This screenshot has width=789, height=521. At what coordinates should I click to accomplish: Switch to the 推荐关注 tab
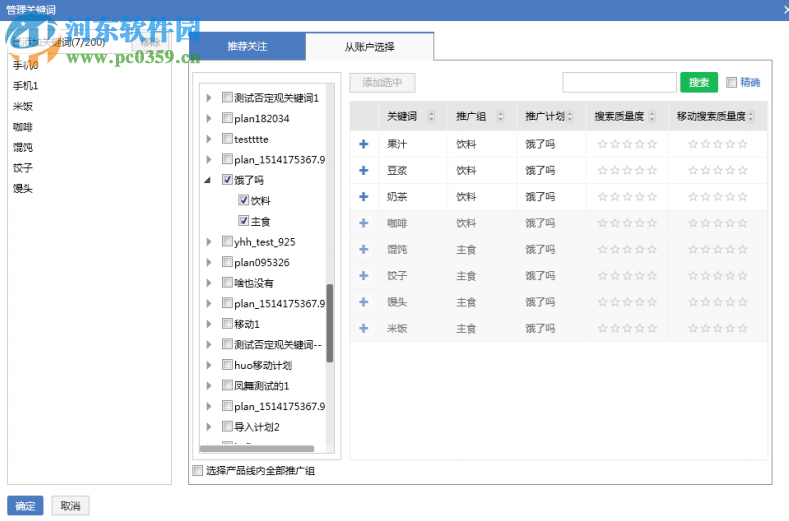click(x=247, y=46)
